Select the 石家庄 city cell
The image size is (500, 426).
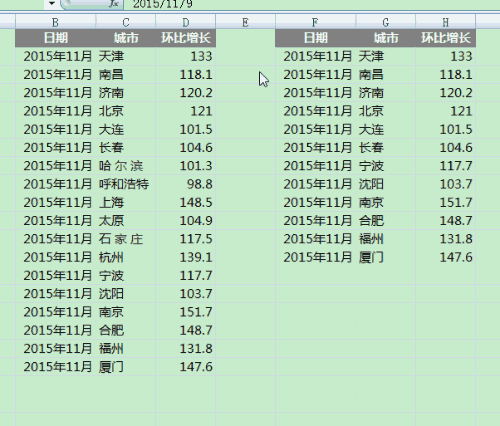click(126, 239)
